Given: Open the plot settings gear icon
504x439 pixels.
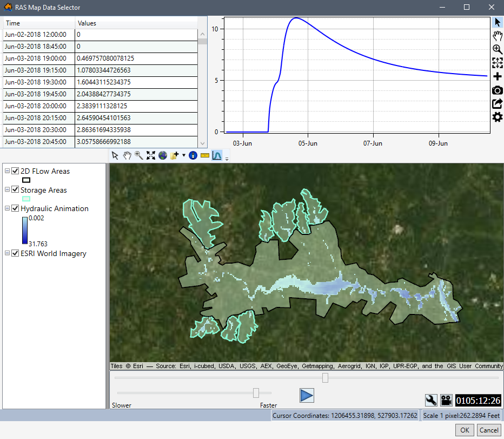Looking at the screenshot, I should point(497,117).
